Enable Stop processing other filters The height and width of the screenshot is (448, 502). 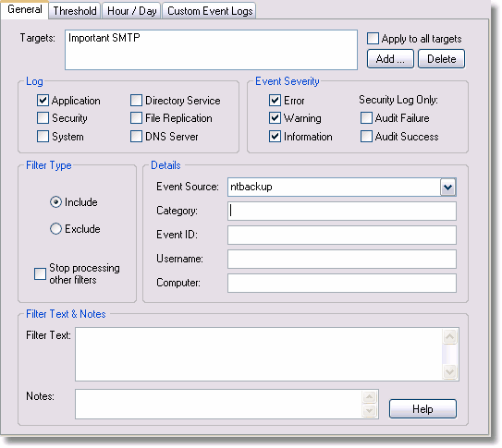click(40, 273)
